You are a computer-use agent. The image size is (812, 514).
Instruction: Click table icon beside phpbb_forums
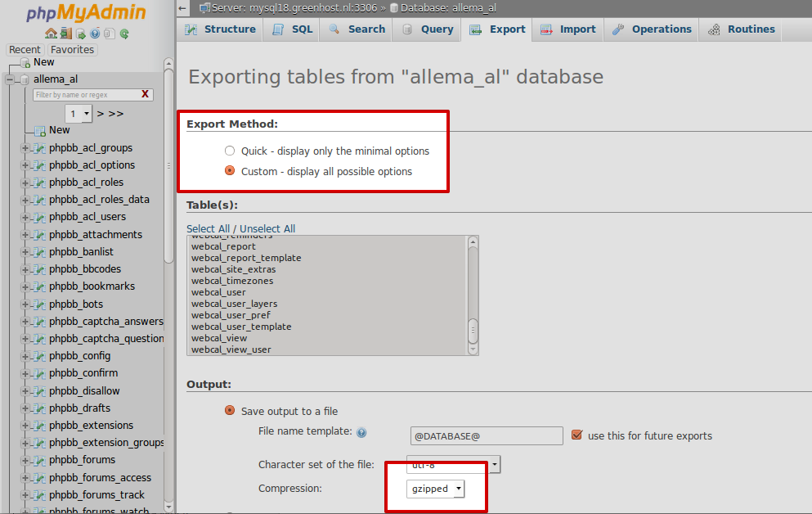38,460
